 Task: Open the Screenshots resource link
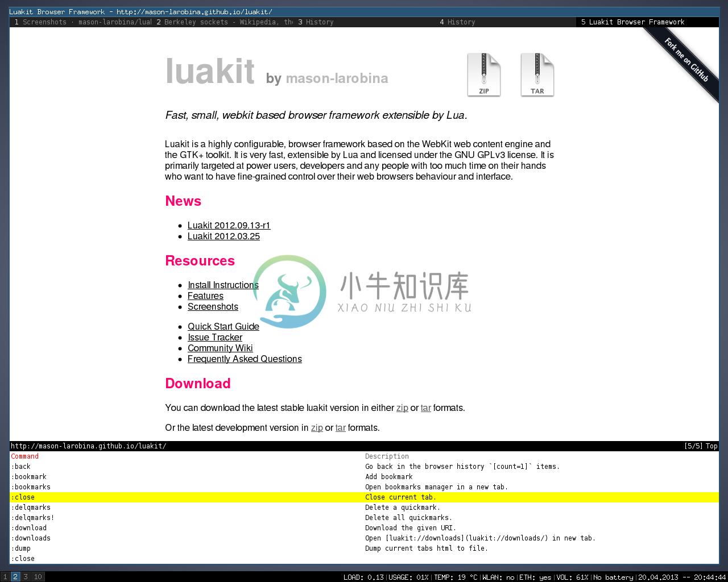(x=213, y=307)
